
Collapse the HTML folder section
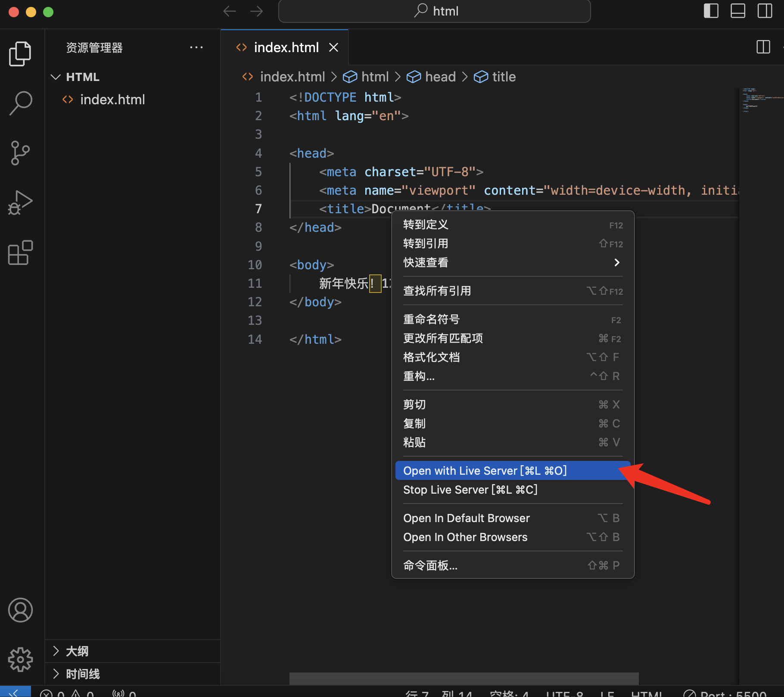(133, 77)
